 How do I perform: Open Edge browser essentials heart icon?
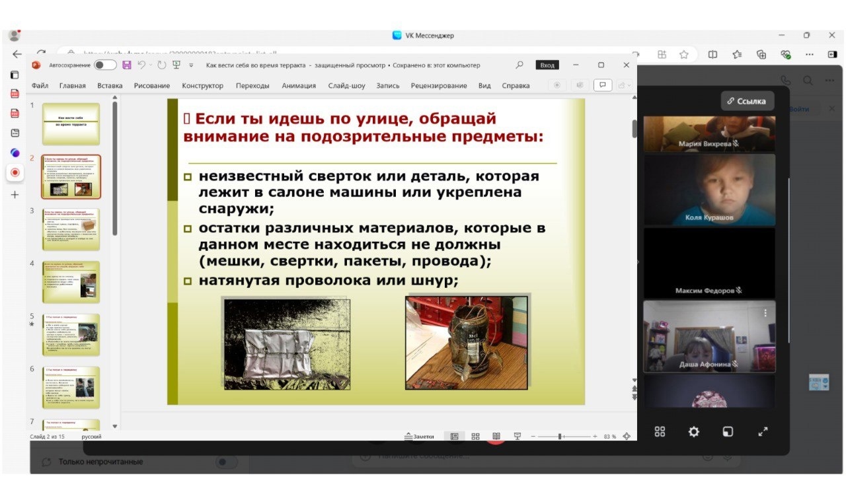point(786,55)
